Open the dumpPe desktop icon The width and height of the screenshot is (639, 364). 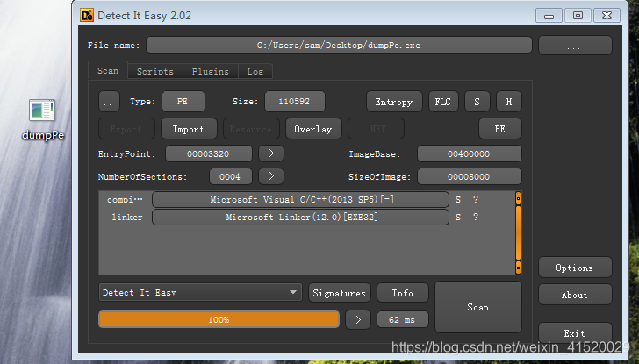(42, 120)
